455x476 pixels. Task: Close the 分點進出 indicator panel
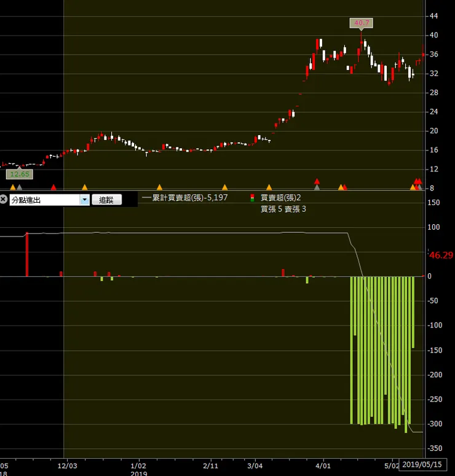[x=3, y=200]
